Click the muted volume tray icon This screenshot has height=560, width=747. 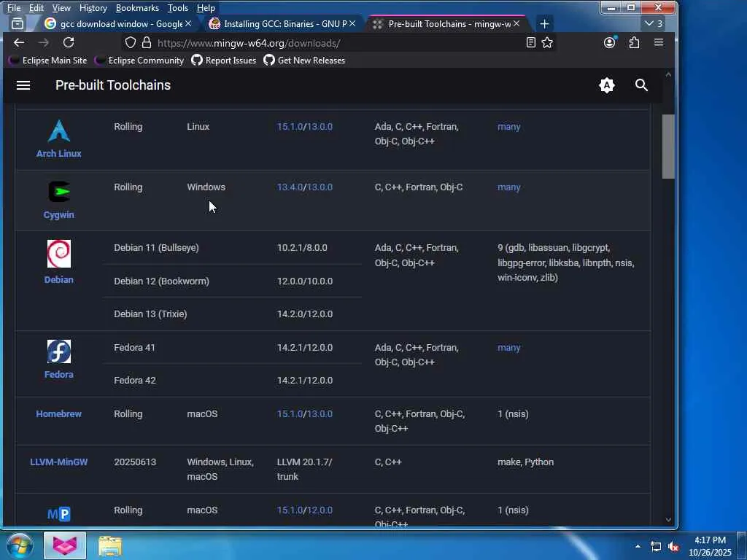[x=673, y=547]
